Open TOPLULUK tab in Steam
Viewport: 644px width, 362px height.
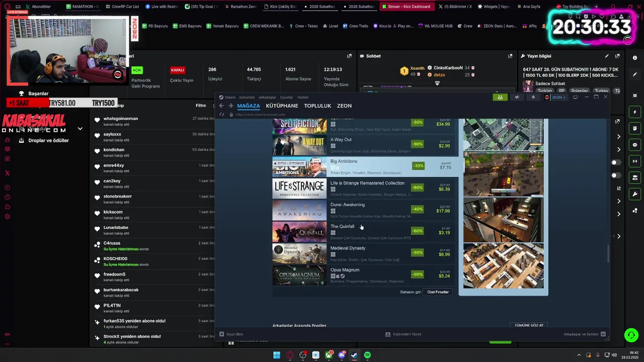point(317,106)
